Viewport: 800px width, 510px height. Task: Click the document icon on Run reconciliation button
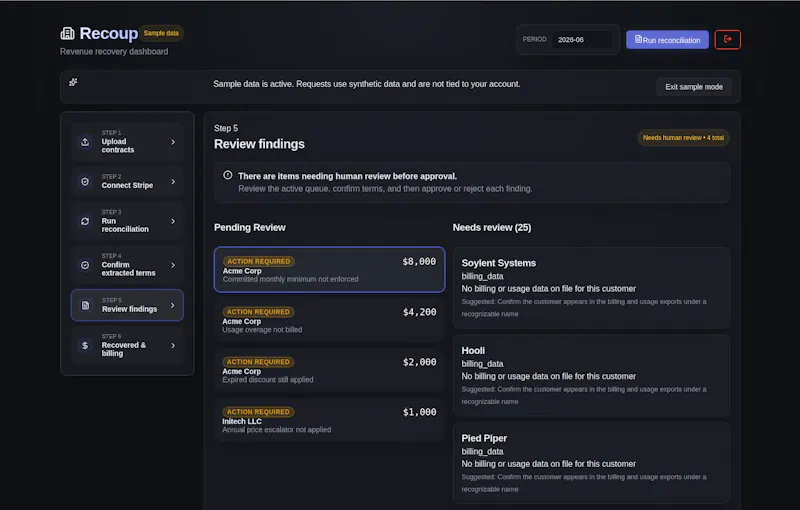point(638,39)
